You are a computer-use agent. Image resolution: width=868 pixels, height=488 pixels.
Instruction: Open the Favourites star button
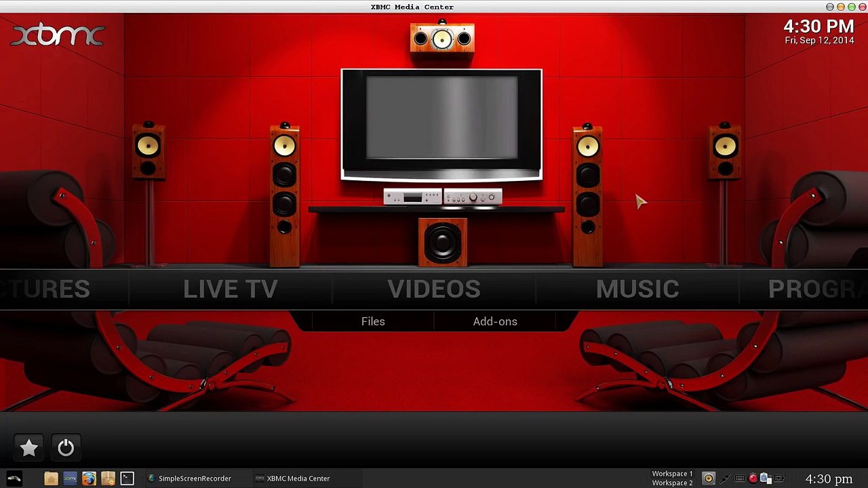click(x=28, y=448)
